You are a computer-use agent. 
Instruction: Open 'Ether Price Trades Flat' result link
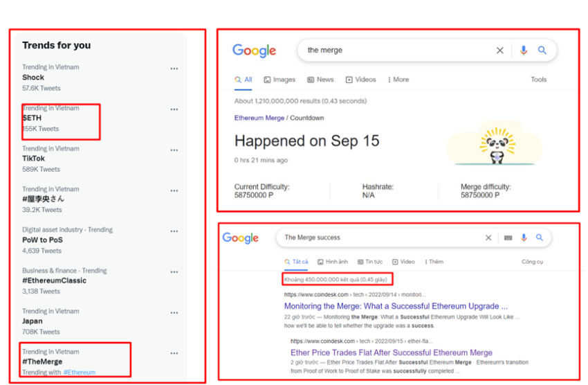391,352
